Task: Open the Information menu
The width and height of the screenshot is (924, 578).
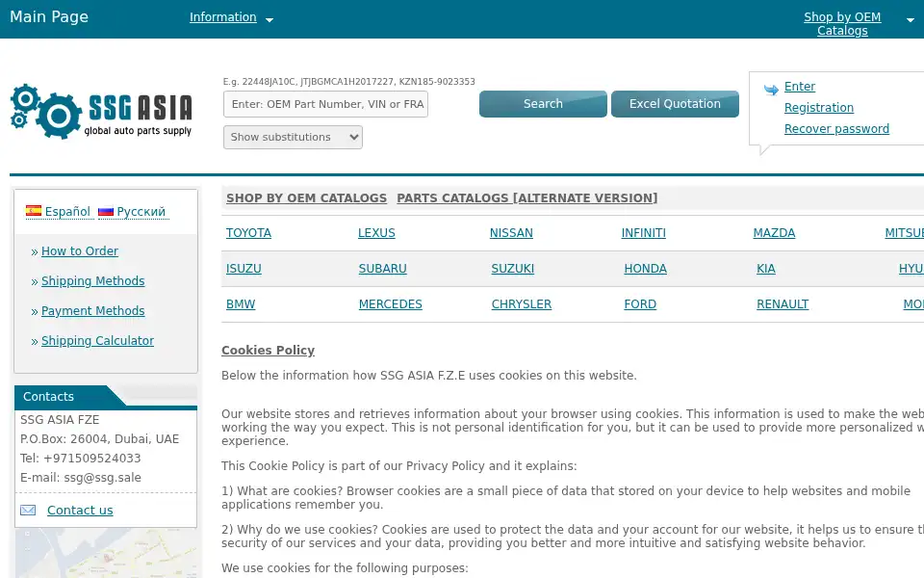Action: point(222,17)
